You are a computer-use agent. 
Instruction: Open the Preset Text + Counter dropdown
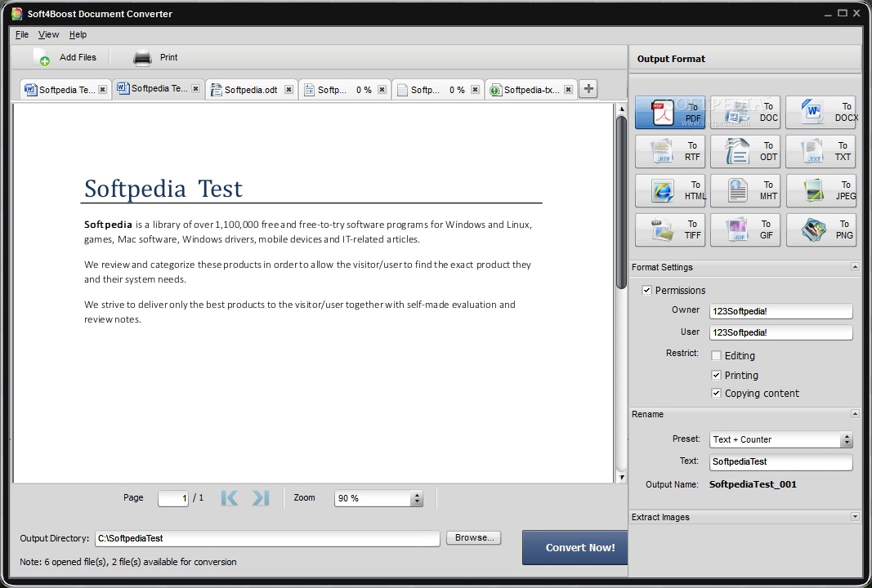[x=780, y=440]
